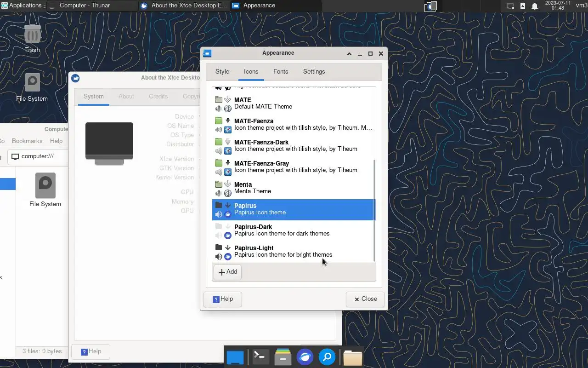Select the Icons tab
This screenshot has width=588, height=368.
(251, 72)
